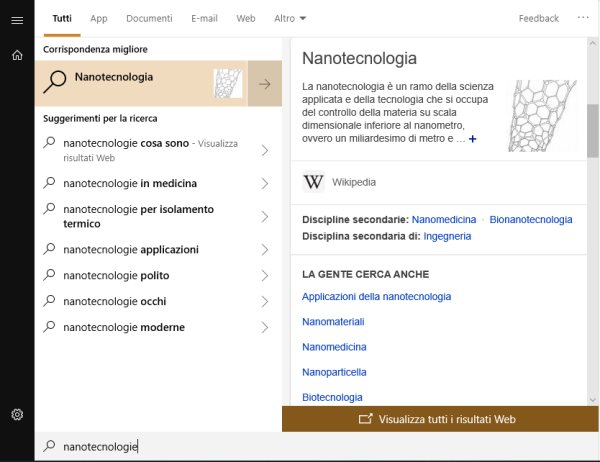Go to the Home icon in sidebar

(x=17, y=55)
